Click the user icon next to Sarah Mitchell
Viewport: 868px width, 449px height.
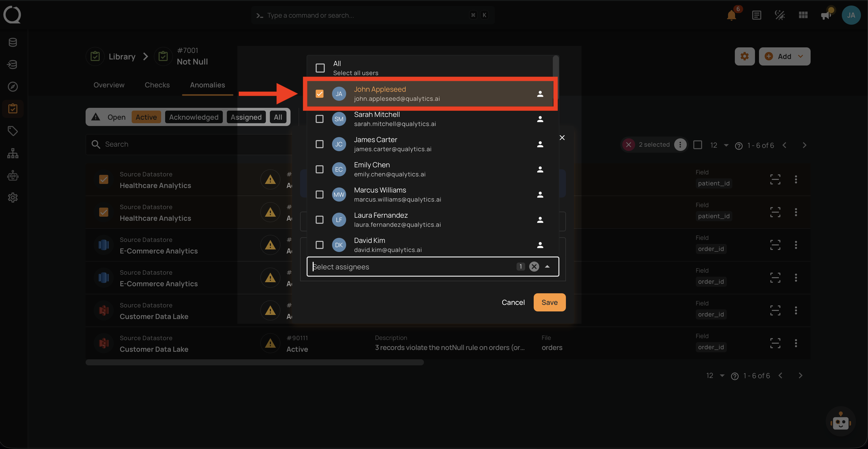tap(540, 119)
